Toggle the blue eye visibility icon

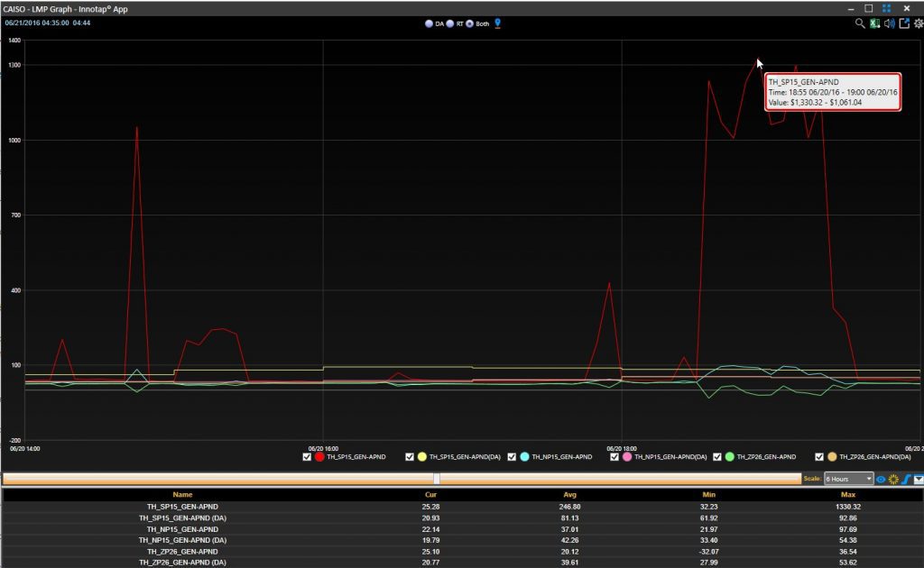pyautogui.click(x=881, y=479)
